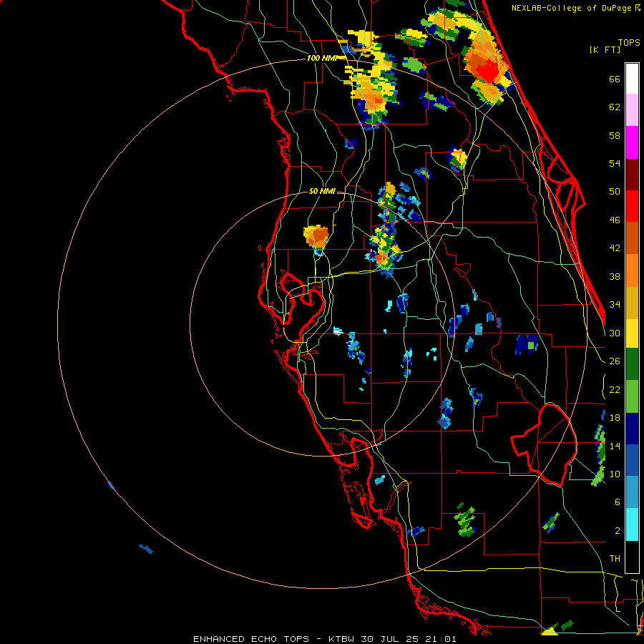The width and height of the screenshot is (644, 644).
Task: Select the 10 value on the legend
Action: (x=615, y=474)
